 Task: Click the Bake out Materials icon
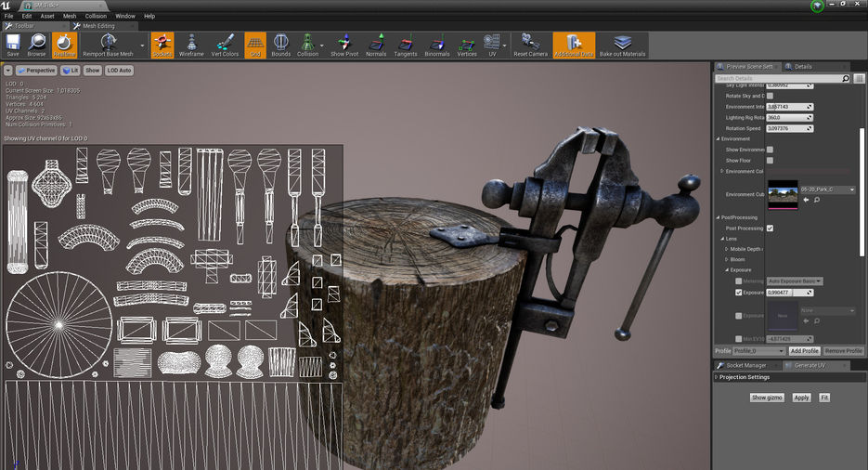622,46
